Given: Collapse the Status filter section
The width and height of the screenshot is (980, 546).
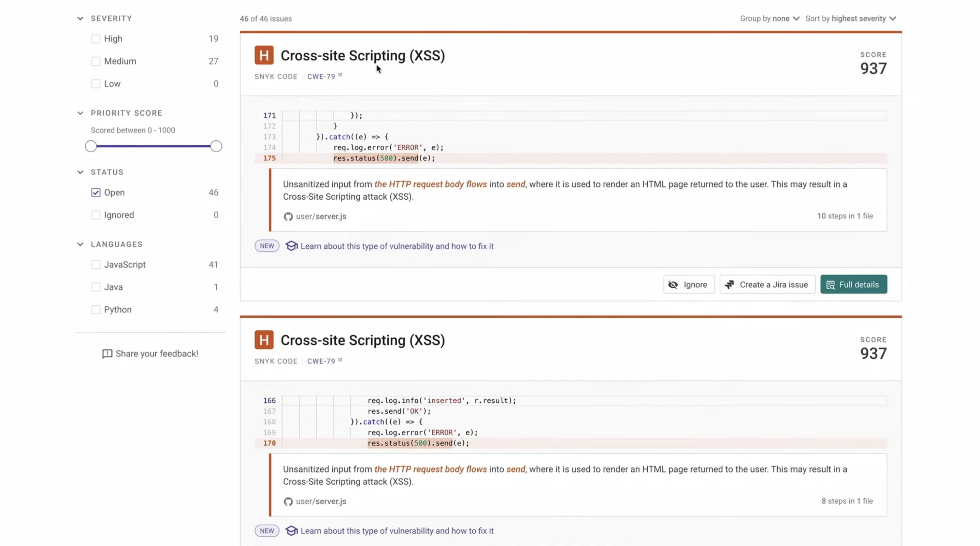Looking at the screenshot, I should pos(80,172).
